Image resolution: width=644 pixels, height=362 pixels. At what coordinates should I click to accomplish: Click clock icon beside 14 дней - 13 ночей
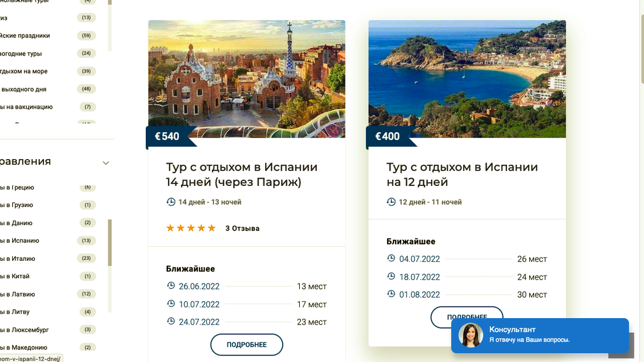[171, 202]
